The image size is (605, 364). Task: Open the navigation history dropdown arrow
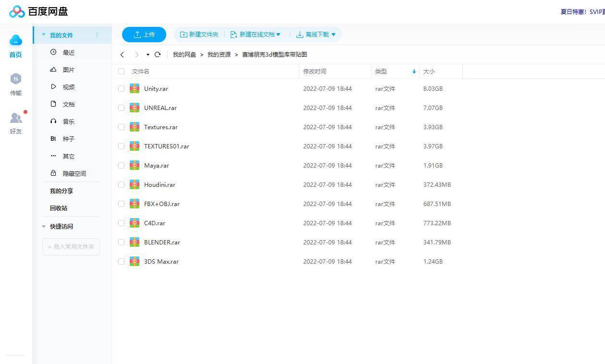coord(148,55)
